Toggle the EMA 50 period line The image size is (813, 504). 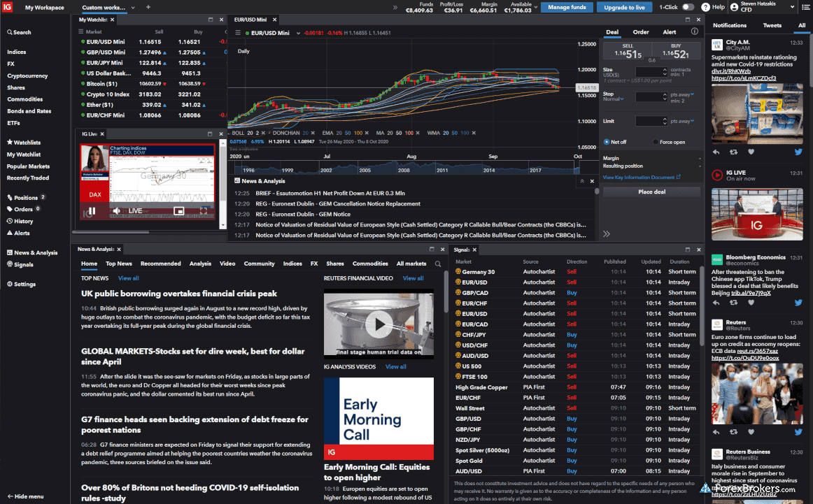tap(348, 133)
